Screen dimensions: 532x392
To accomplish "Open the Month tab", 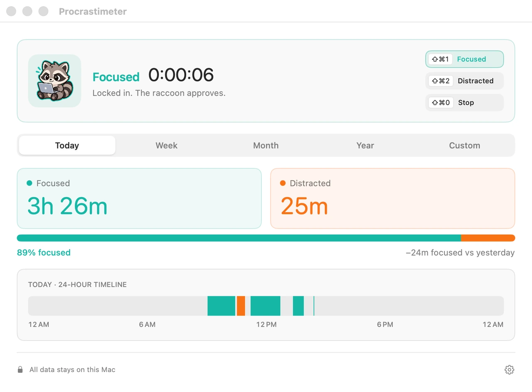I will pos(266,145).
